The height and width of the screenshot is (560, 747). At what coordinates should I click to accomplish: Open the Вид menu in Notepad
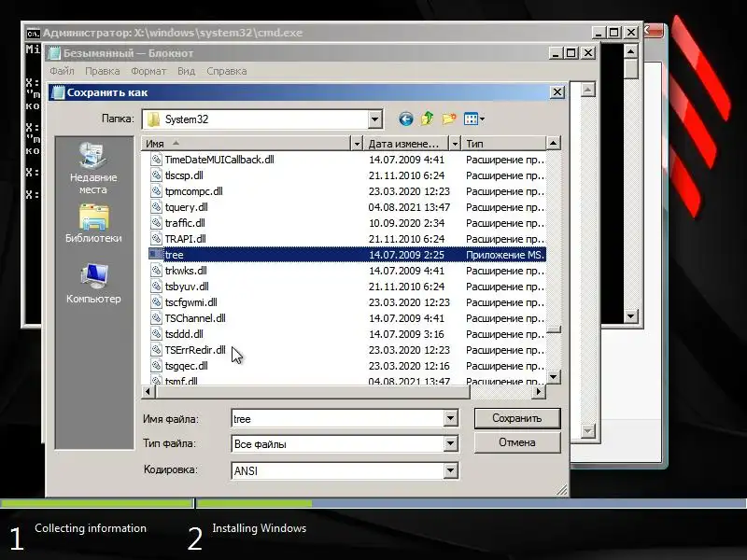(x=186, y=71)
